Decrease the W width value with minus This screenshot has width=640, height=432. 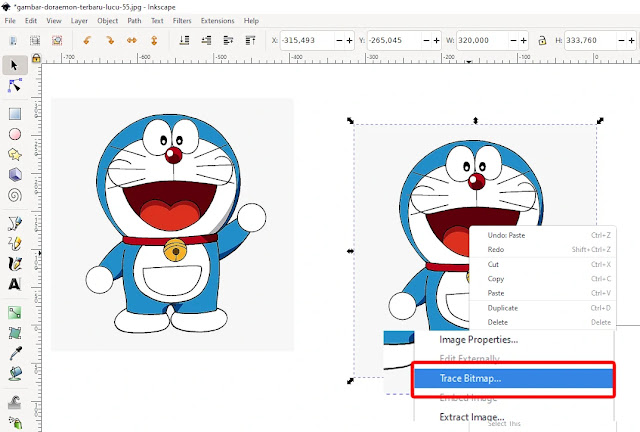pos(514,40)
